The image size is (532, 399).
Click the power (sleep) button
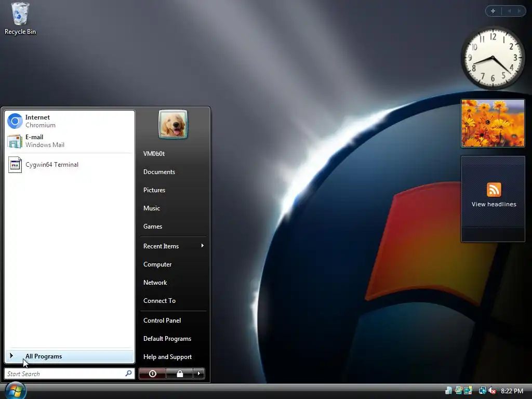coord(152,374)
